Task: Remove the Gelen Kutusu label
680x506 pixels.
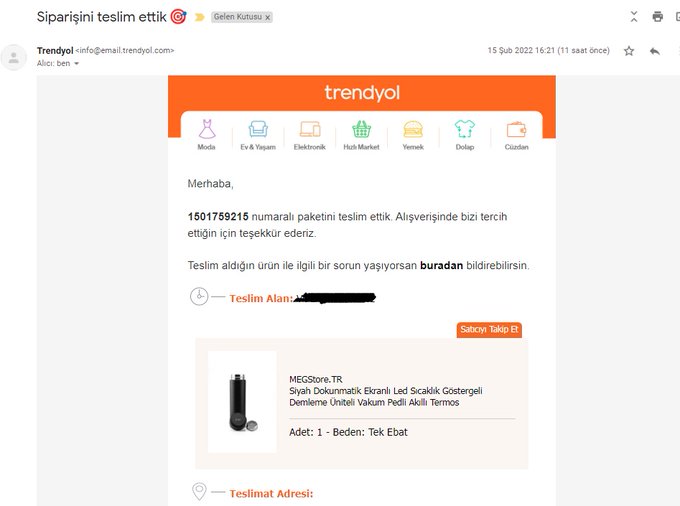Action: [x=268, y=17]
